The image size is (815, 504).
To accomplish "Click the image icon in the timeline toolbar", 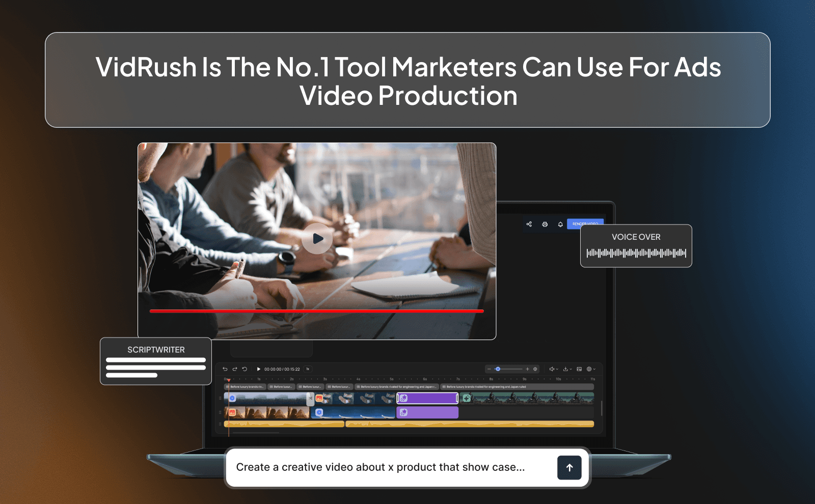I will tap(579, 369).
